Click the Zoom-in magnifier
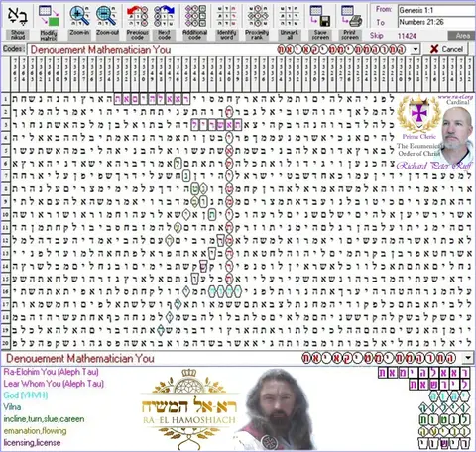Image resolution: width=476 pixels, height=452 pixels. coord(79,16)
